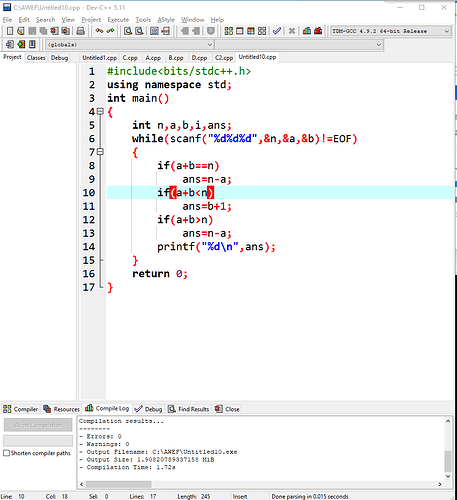Click the compile log horizontal scrollbar thumb

118,484
